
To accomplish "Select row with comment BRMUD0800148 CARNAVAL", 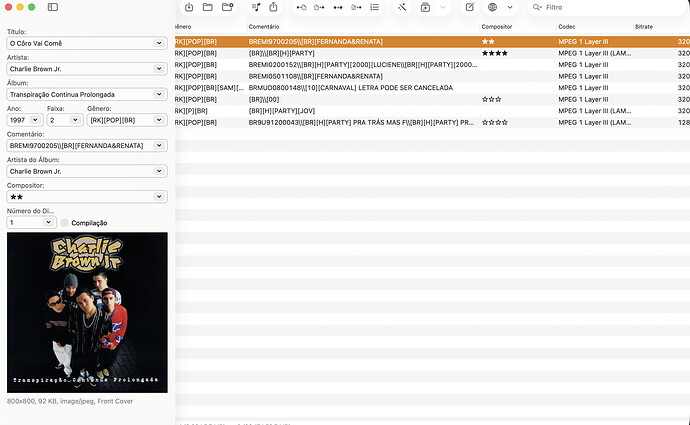I will click(433, 88).
